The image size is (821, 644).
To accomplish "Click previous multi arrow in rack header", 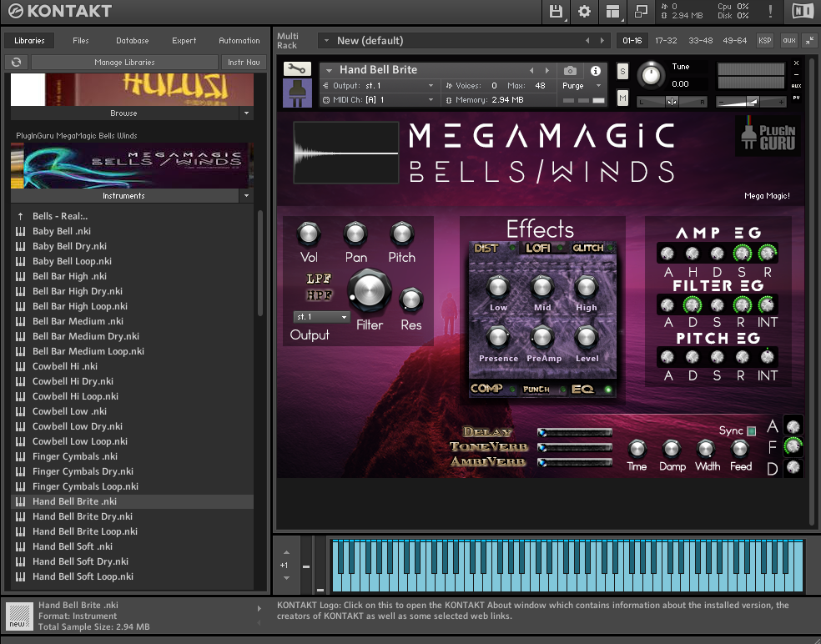I will pyautogui.click(x=587, y=40).
